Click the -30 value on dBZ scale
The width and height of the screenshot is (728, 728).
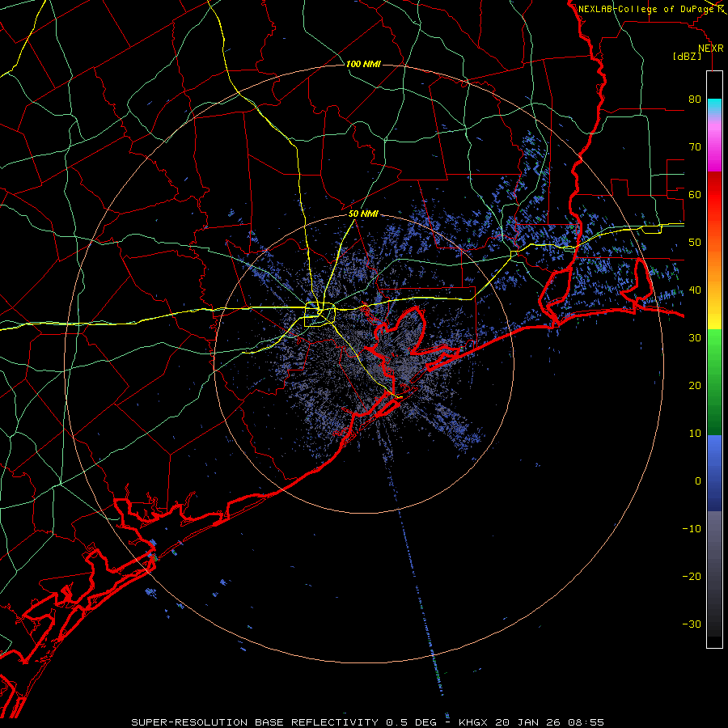pyautogui.click(x=692, y=624)
